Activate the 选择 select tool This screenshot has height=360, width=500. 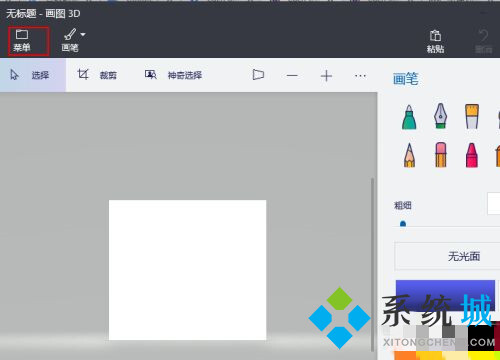tap(33, 75)
